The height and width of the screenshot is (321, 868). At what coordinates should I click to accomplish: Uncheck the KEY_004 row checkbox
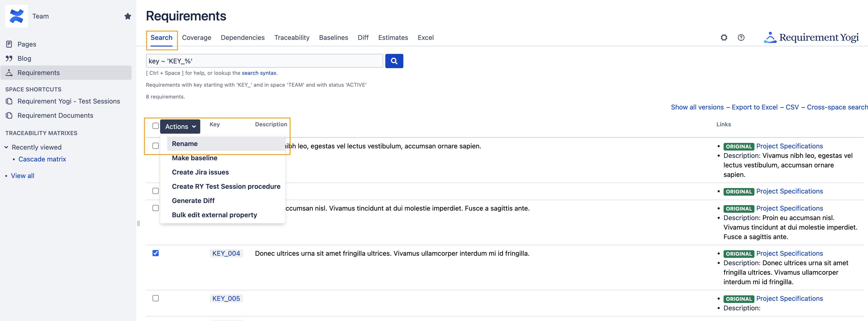click(155, 253)
